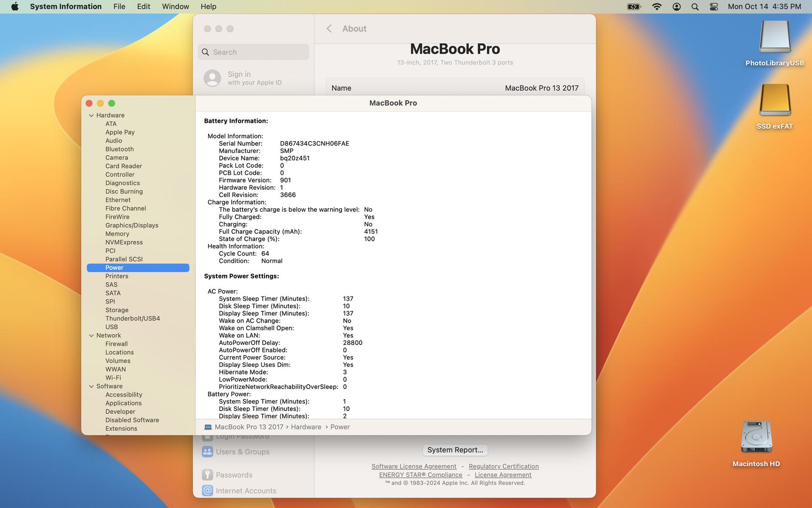Collapse the Hardware section
The height and width of the screenshot is (508, 812).
point(91,115)
